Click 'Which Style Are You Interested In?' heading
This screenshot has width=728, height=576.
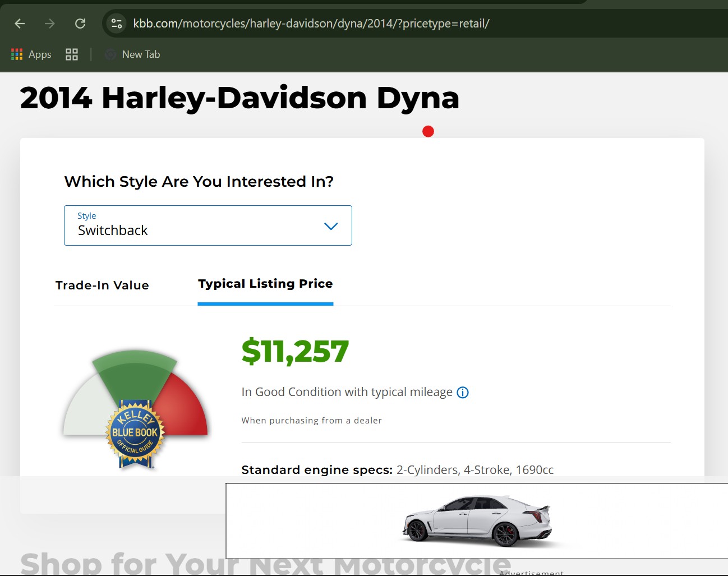click(199, 182)
